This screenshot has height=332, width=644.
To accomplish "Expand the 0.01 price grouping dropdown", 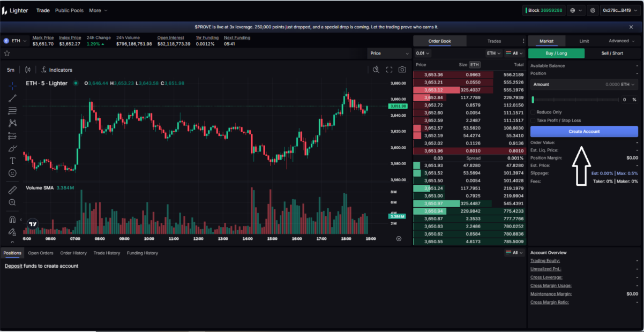I will pos(423,53).
